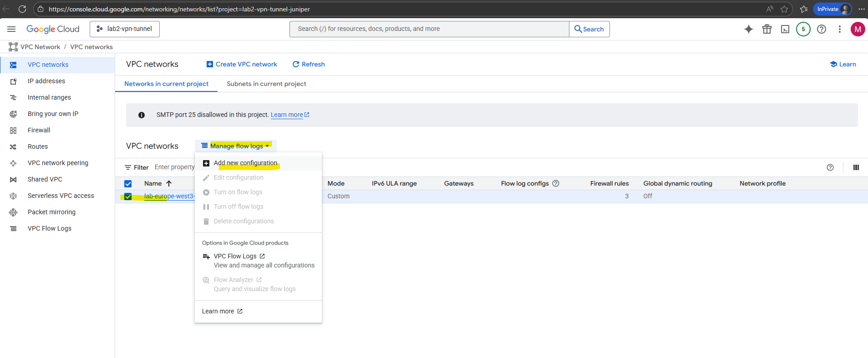Viewport: 868px width, 358px height.
Task: Open the lab2-vpn-tunnel project selector
Action: click(125, 29)
